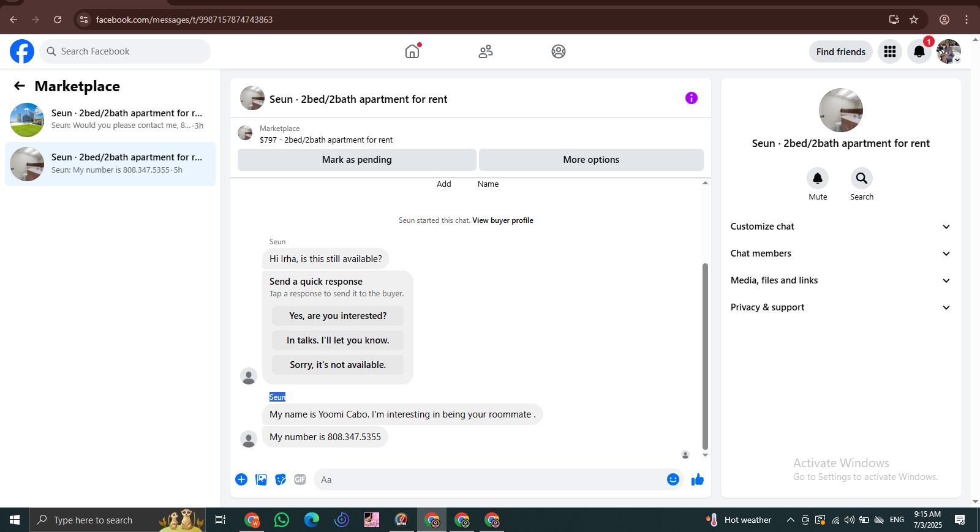Mute this conversation bell icon
Screen dimensions: 980x532
[818, 178]
